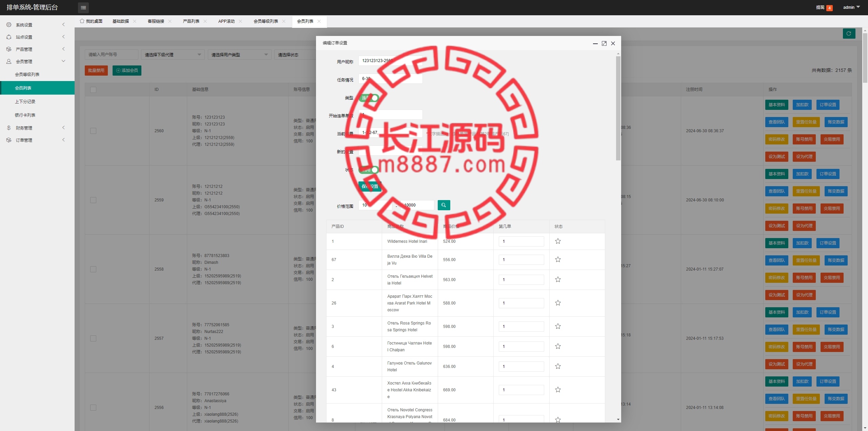Click the site settings icon in sidebar
Viewport: 868px width, 431px height.
click(x=9, y=37)
